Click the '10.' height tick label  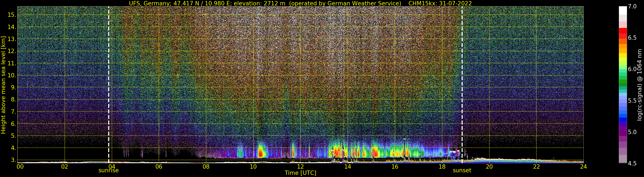(12, 75)
